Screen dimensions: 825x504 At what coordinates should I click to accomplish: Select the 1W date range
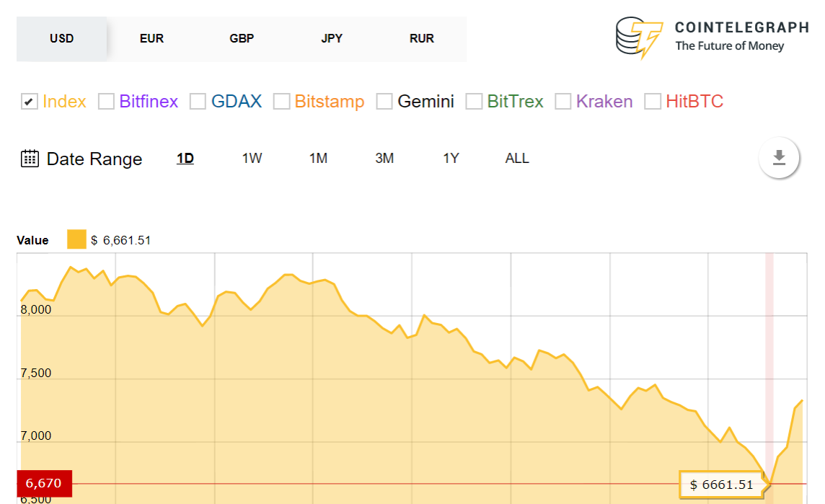252,158
